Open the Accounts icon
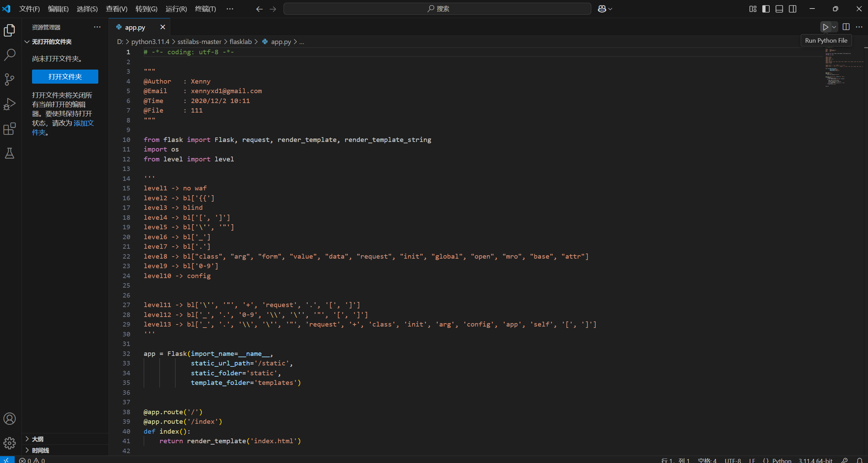The height and width of the screenshot is (463, 868). pos(10,418)
